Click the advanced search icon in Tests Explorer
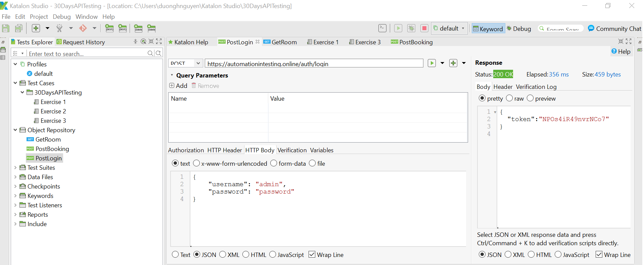The image size is (644, 265). [x=158, y=53]
